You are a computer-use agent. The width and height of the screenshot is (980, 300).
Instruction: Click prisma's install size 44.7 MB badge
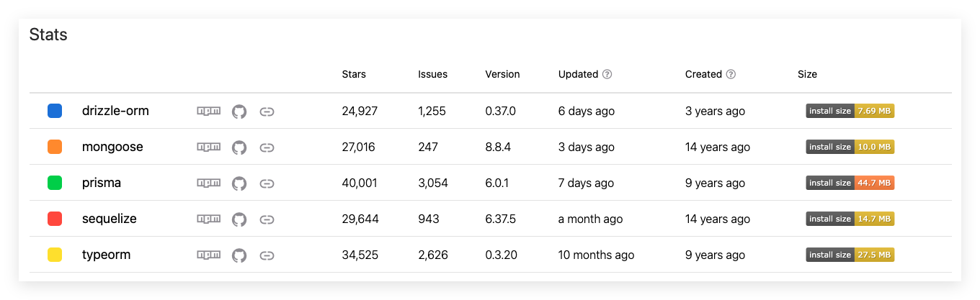tap(850, 183)
